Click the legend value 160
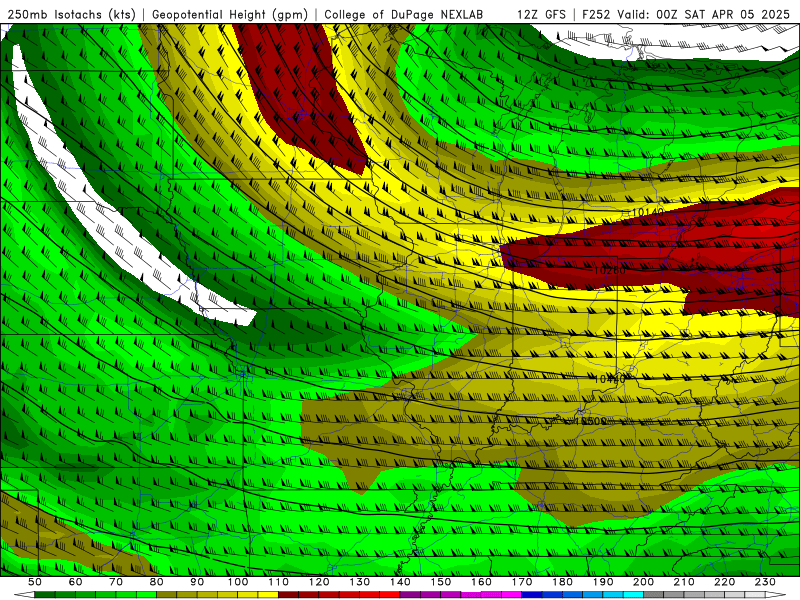This screenshot has height=600, width=800. [x=481, y=582]
